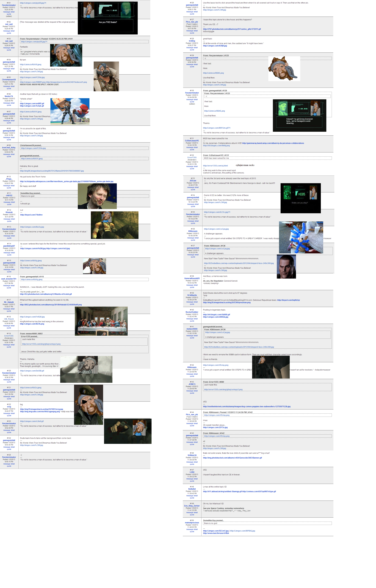Open NoBullet's untitled-5bamgp.gif link
This screenshot has width=376, height=588.
point(222,492)
